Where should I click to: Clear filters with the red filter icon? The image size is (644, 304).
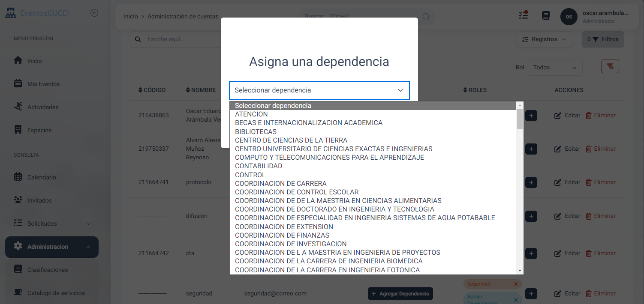coord(610,66)
